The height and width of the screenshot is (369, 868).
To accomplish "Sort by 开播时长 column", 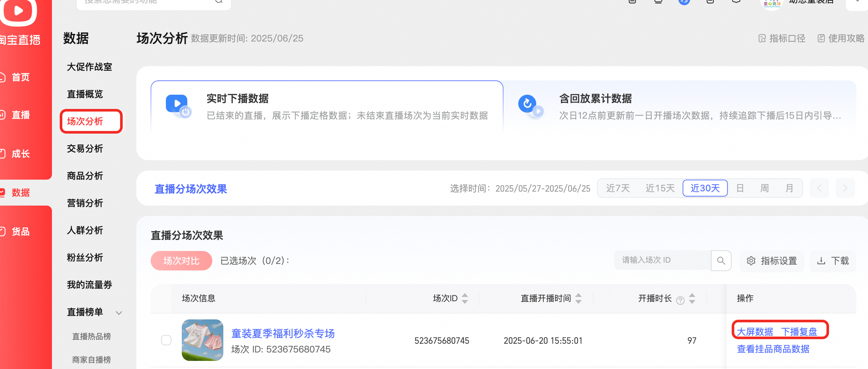I will point(692,298).
